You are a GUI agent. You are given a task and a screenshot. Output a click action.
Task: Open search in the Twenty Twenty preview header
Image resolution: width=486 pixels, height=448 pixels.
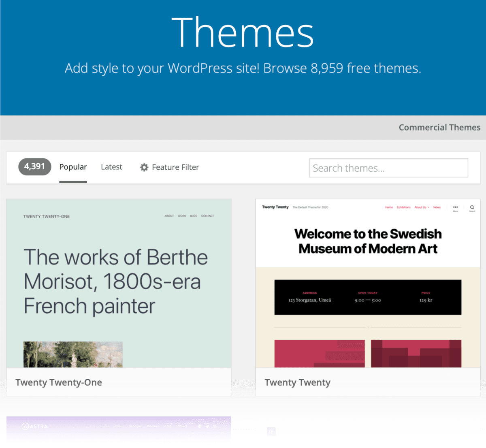tap(472, 207)
